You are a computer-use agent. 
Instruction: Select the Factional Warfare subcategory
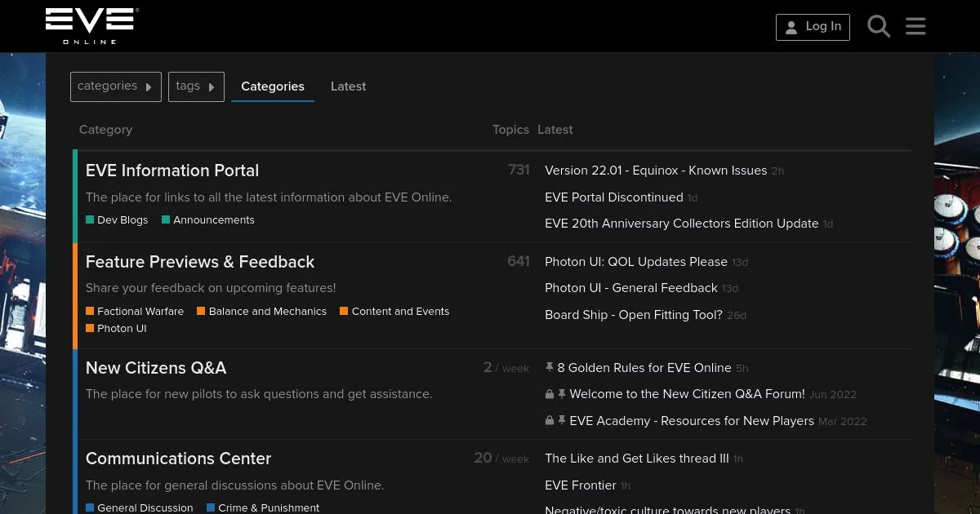point(135,312)
